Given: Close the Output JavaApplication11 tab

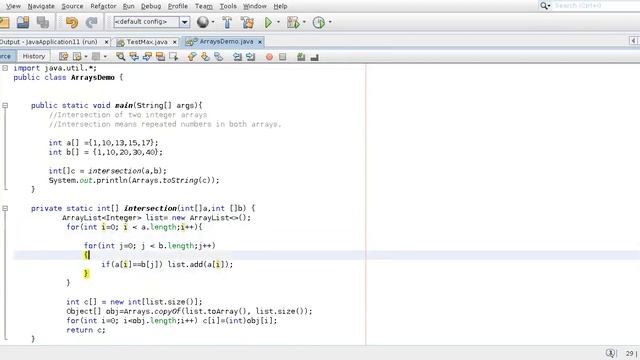Looking at the screenshot, I should 107,42.
